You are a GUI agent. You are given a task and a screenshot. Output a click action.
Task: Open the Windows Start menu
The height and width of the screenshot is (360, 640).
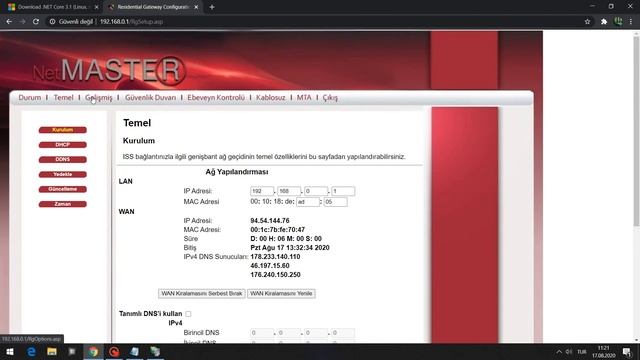pyautogui.click(x=10, y=352)
